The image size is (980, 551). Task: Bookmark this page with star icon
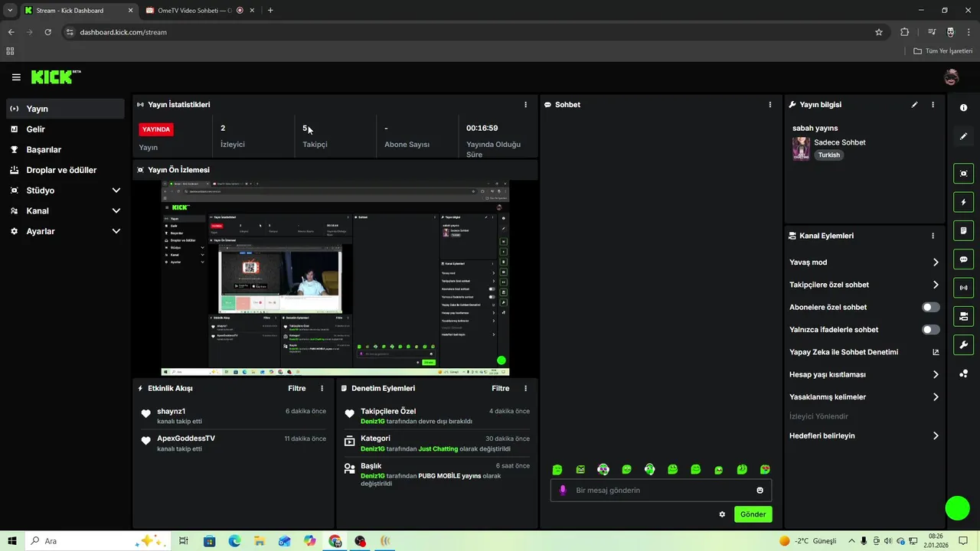tap(879, 32)
